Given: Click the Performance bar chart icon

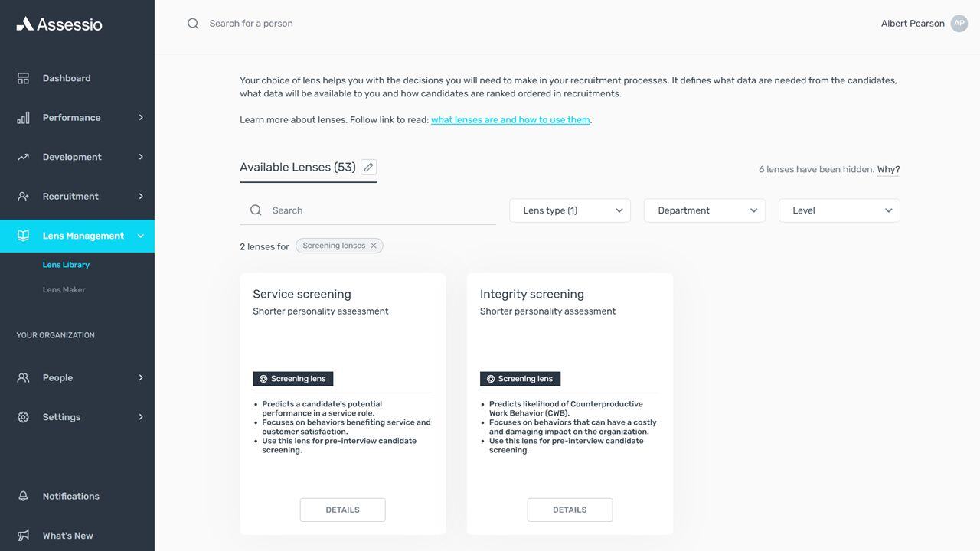Looking at the screenshot, I should (23, 117).
